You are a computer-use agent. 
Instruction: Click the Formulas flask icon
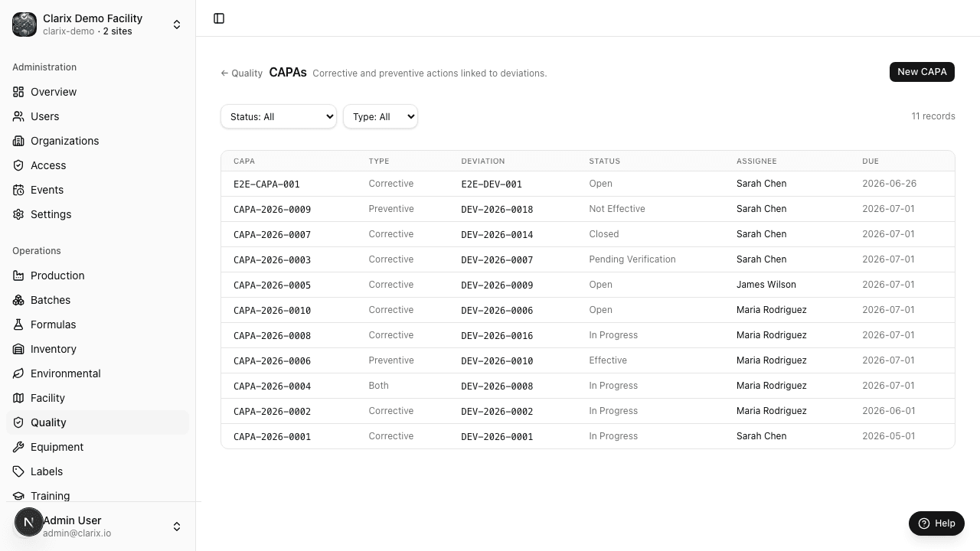click(x=18, y=324)
